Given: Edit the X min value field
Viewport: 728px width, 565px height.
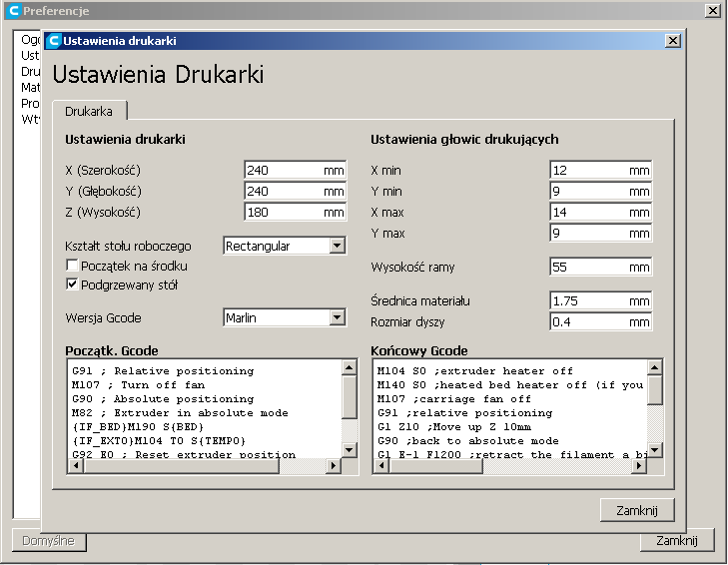Looking at the screenshot, I should [x=601, y=170].
